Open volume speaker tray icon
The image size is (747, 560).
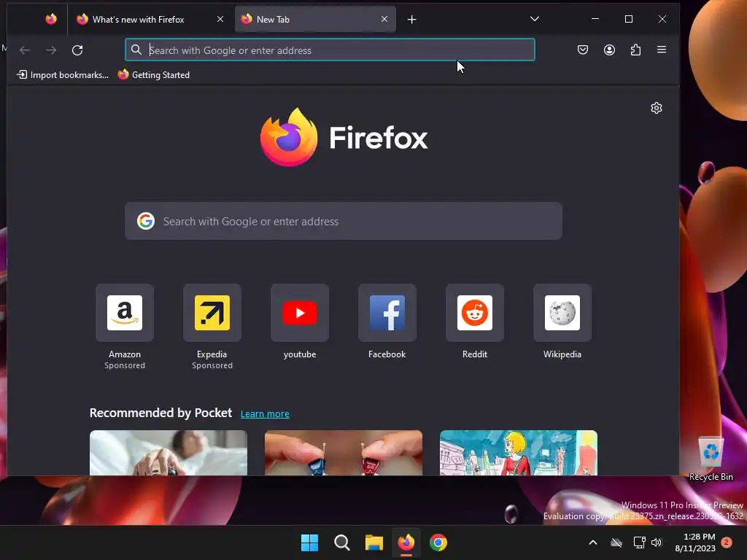pos(657,542)
